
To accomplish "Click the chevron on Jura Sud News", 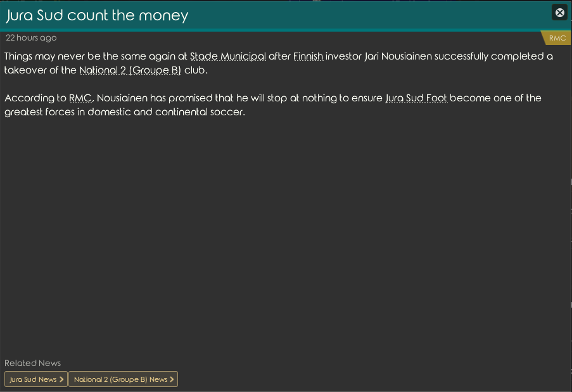I will point(61,379).
